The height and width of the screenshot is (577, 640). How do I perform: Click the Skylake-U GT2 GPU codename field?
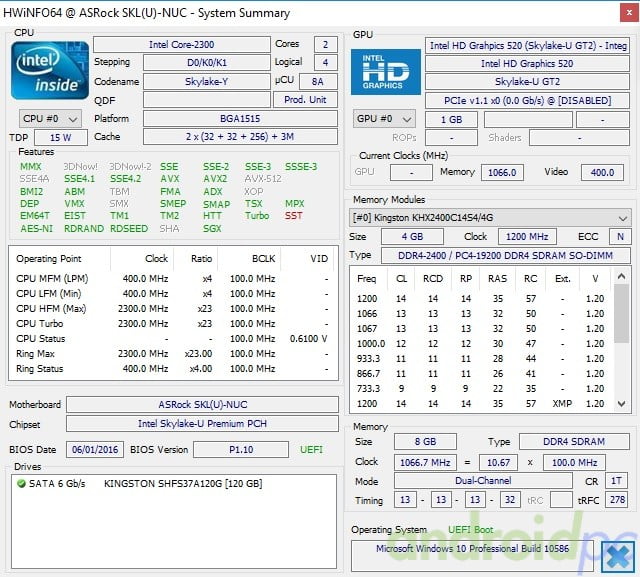click(x=527, y=82)
